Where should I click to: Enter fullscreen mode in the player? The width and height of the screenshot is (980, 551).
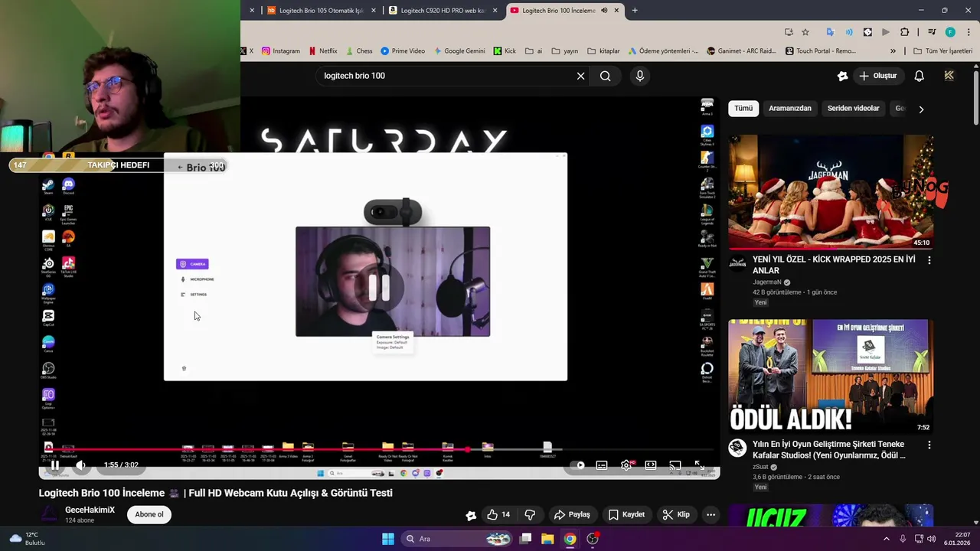[x=699, y=465]
